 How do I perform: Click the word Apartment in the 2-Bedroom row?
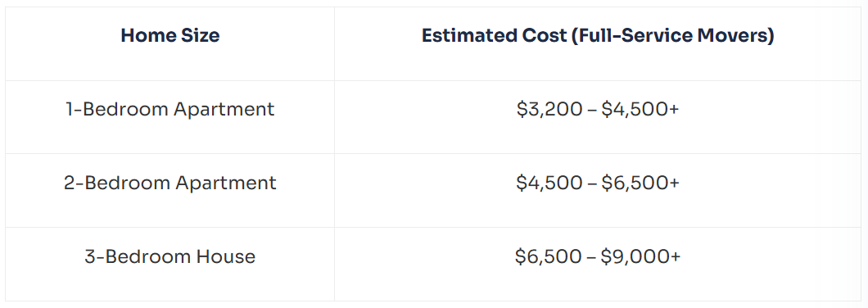[226, 183]
